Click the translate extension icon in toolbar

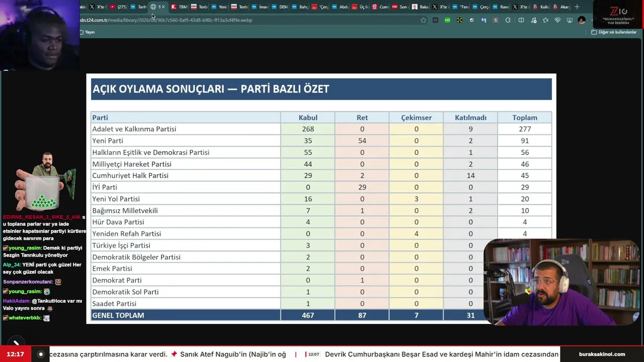click(484, 20)
